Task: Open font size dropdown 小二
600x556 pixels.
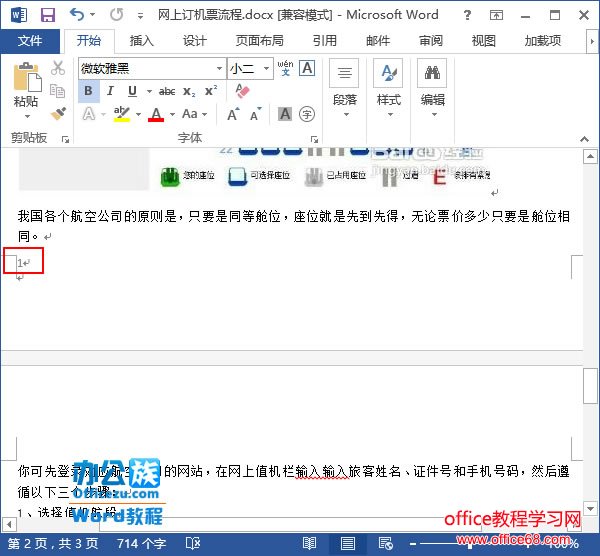Action: click(266, 68)
